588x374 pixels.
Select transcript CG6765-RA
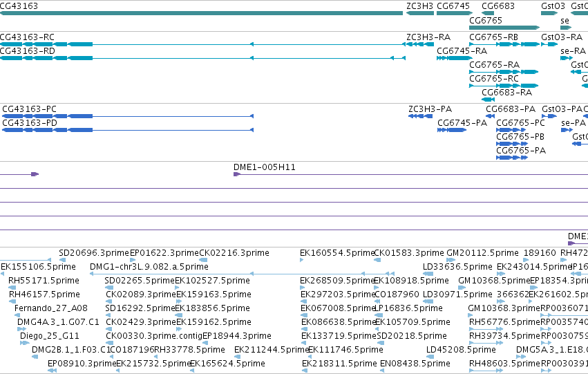(504, 72)
